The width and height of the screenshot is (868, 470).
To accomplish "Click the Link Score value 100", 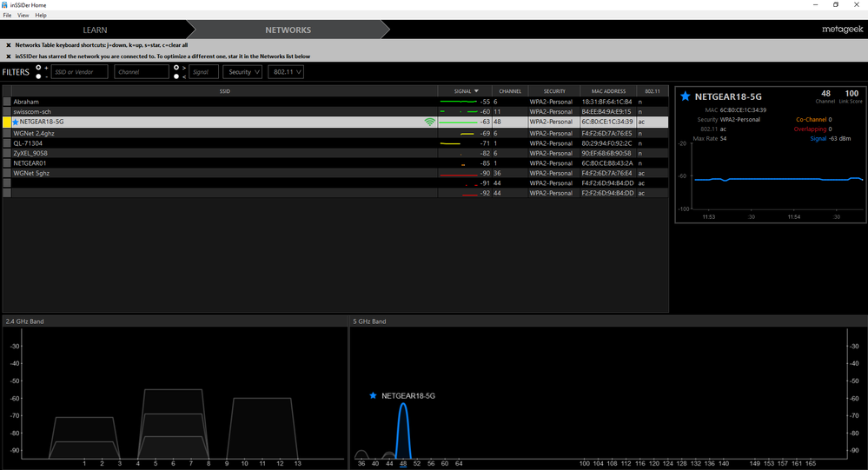I will point(851,94).
